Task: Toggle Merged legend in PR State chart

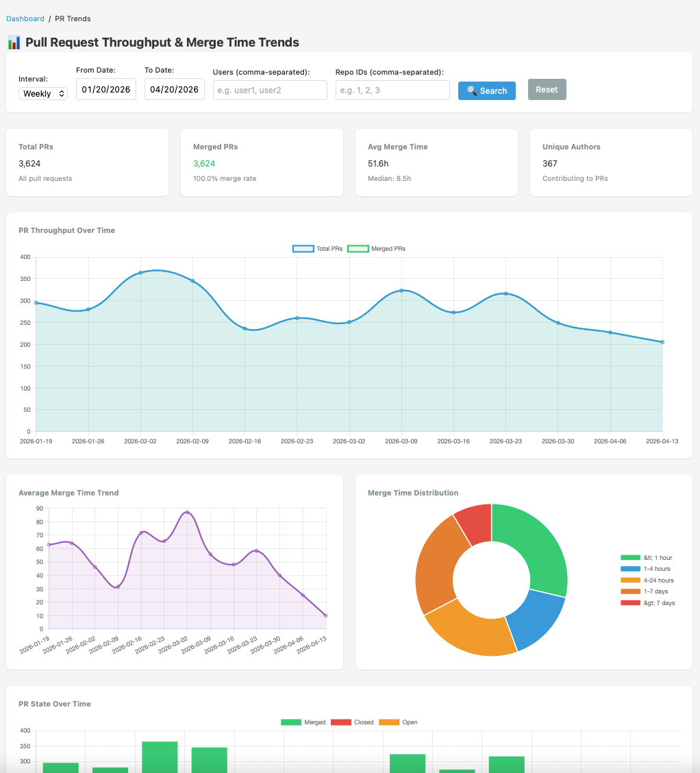Action: (x=303, y=722)
